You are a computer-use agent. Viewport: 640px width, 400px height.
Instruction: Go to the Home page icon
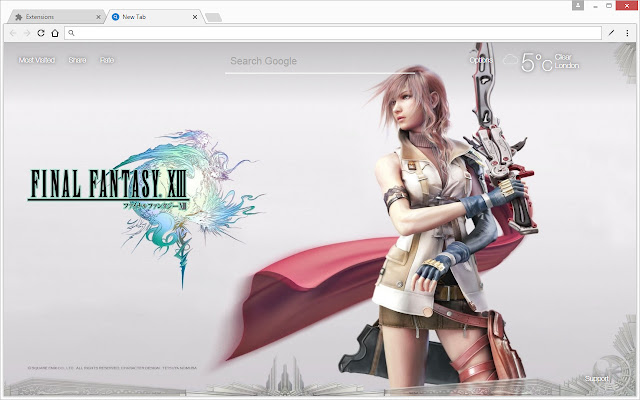pos(55,33)
